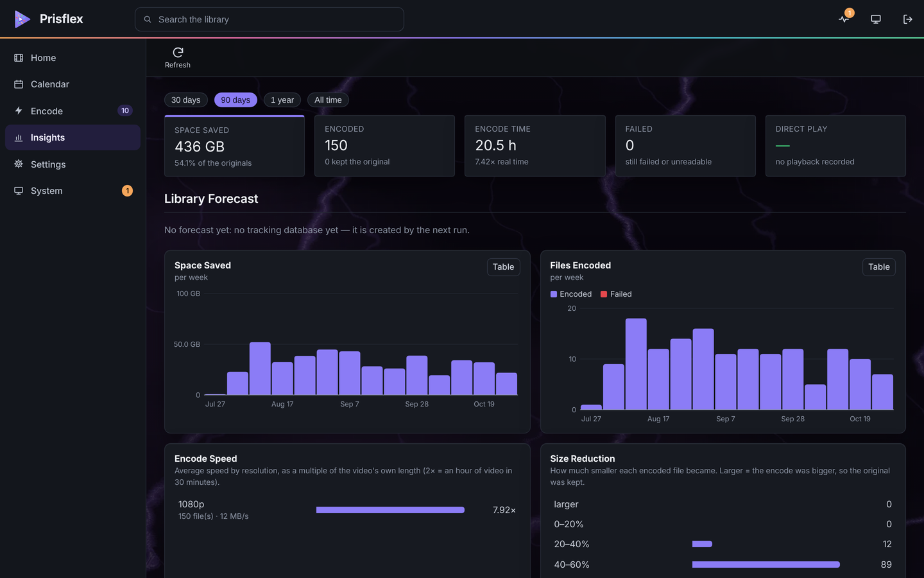
Task: Click the System badge showing 1
Action: (x=127, y=191)
